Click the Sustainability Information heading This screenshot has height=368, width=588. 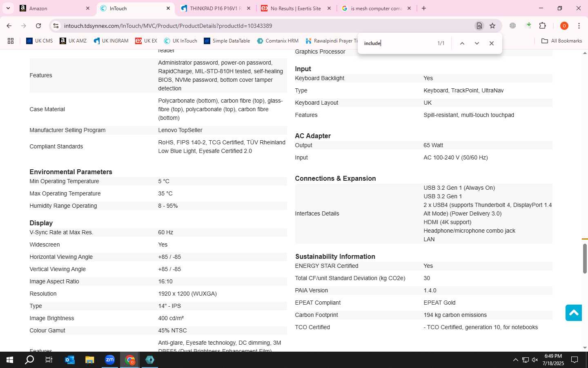335,256
